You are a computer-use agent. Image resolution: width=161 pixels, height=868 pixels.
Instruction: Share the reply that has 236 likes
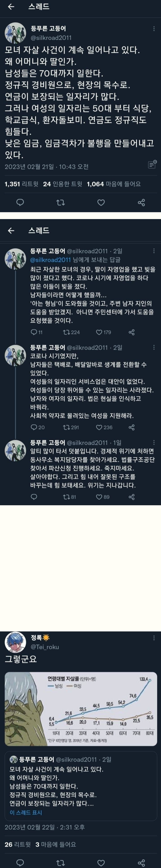(132, 427)
